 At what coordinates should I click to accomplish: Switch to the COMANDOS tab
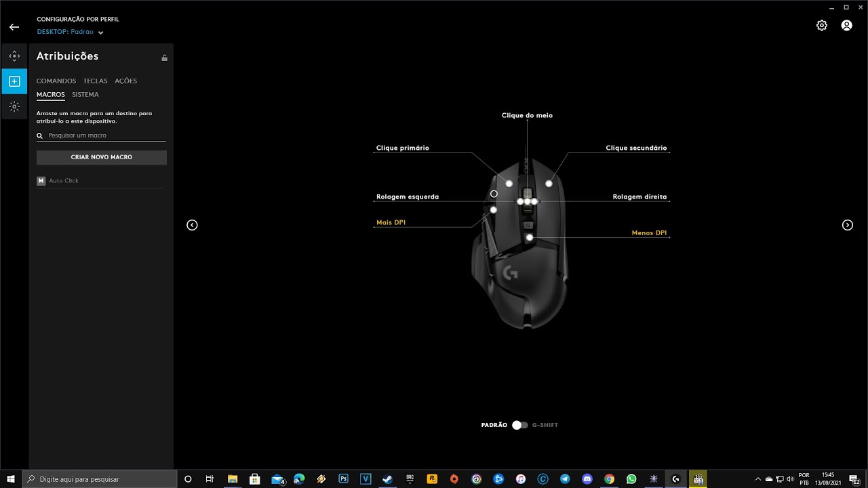[56, 81]
